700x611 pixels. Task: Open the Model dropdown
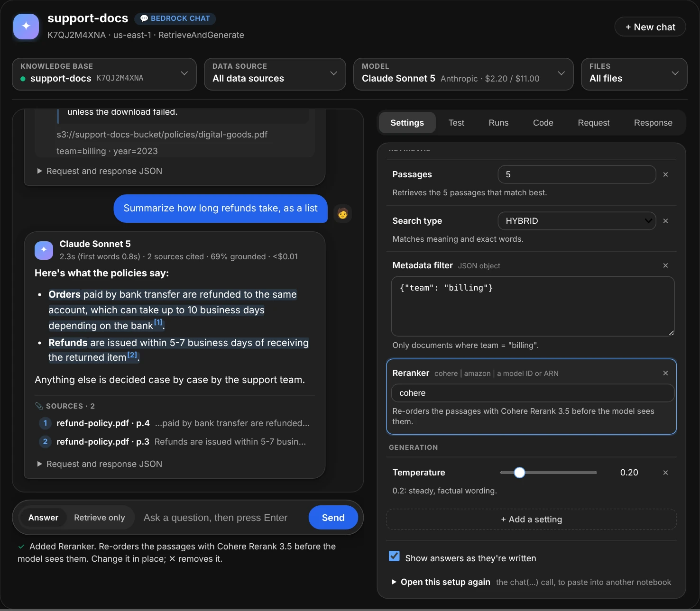coord(463,74)
